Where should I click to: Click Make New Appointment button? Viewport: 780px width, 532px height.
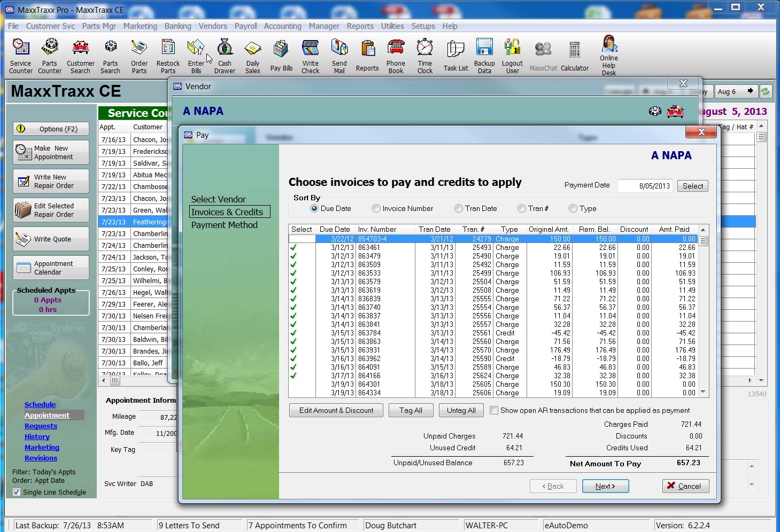tap(51, 153)
